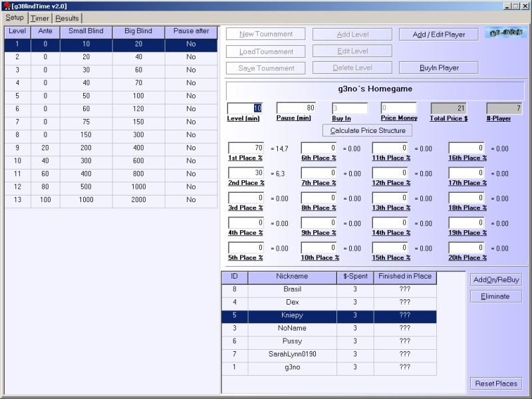Click the Level column header

[17, 32]
